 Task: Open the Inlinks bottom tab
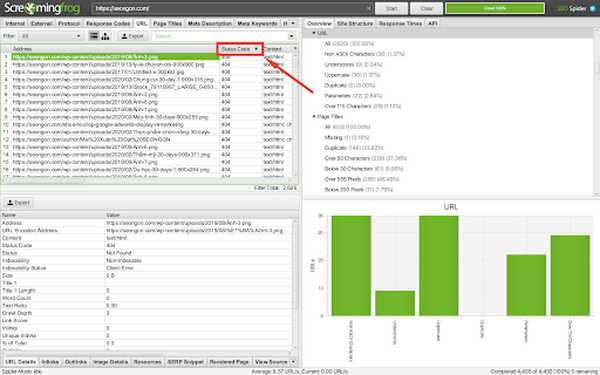[x=50, y=362]
